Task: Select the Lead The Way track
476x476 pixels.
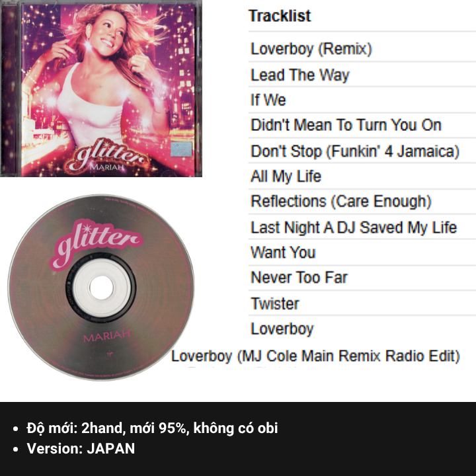Action: (x=300, y=75)
